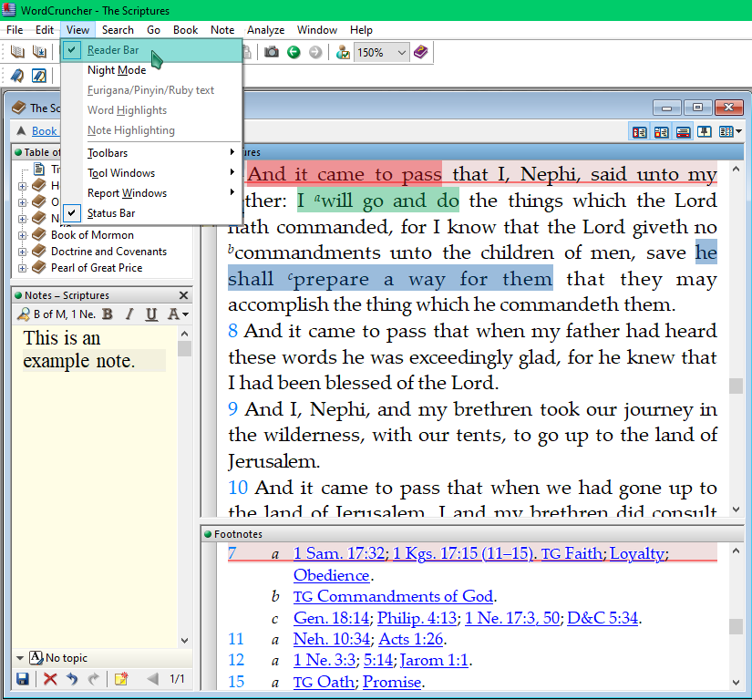Expand the Book of Mormon tree node
This screenshot has height=700, width=752.
point(22,235)
